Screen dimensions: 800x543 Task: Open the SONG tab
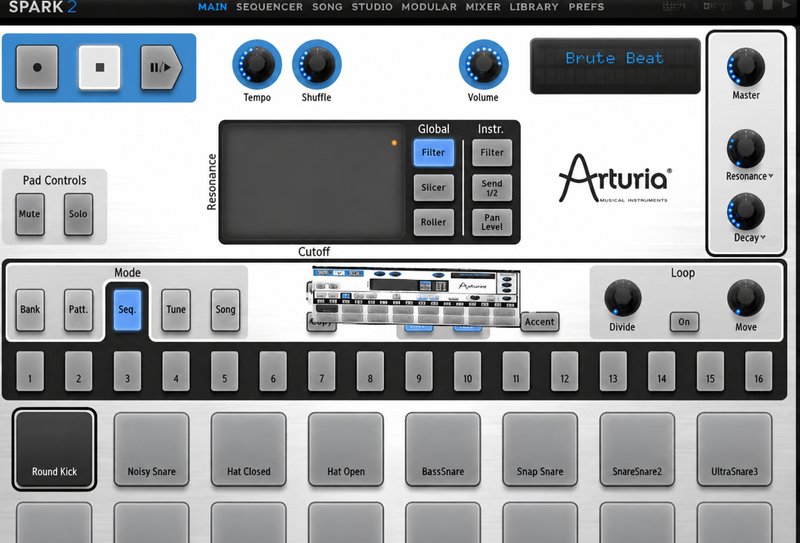point(327,7)
